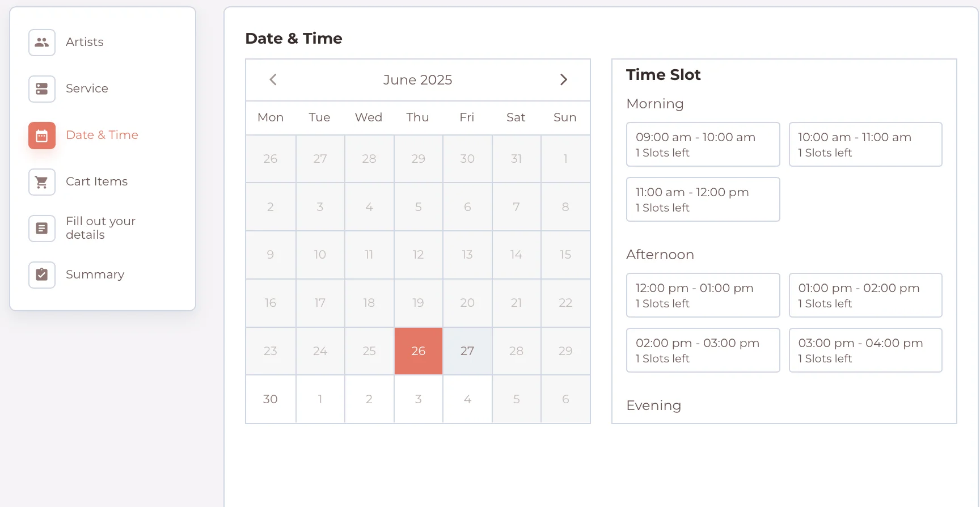This screenshot has height=507, width=980.
Task: Select June 27 on the calendar
Action: tap(467, 351)
